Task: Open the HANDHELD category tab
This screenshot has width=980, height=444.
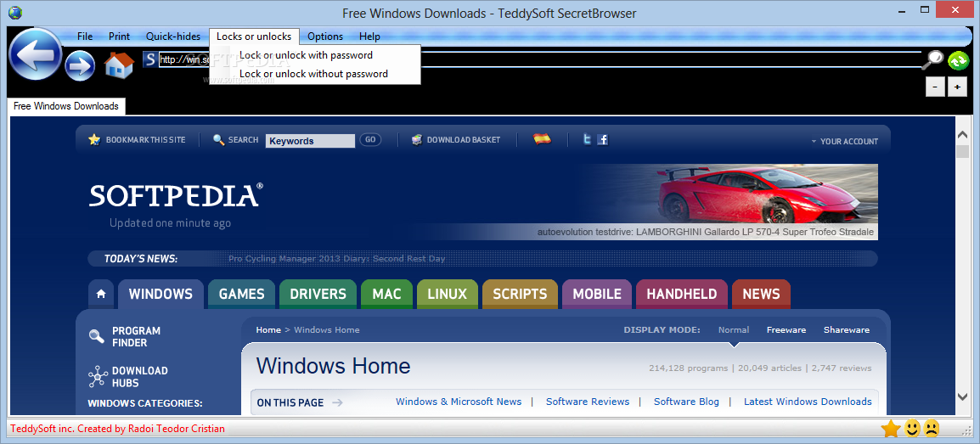Action: point(682,294)
